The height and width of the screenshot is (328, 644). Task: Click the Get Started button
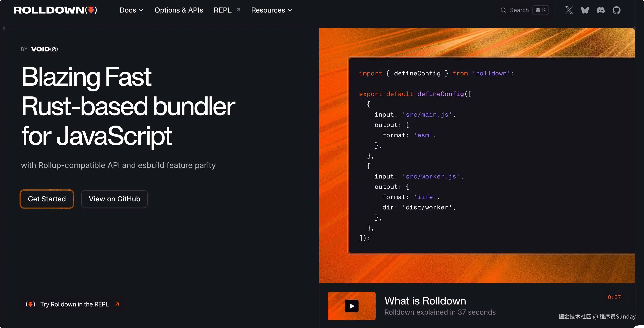47,199
